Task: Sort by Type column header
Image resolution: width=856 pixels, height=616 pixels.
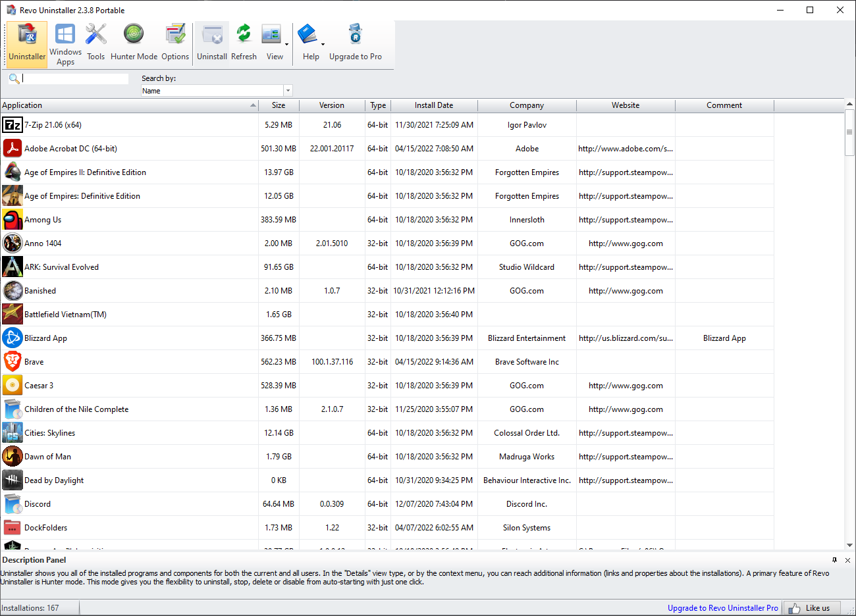Action: coord(378,105)
